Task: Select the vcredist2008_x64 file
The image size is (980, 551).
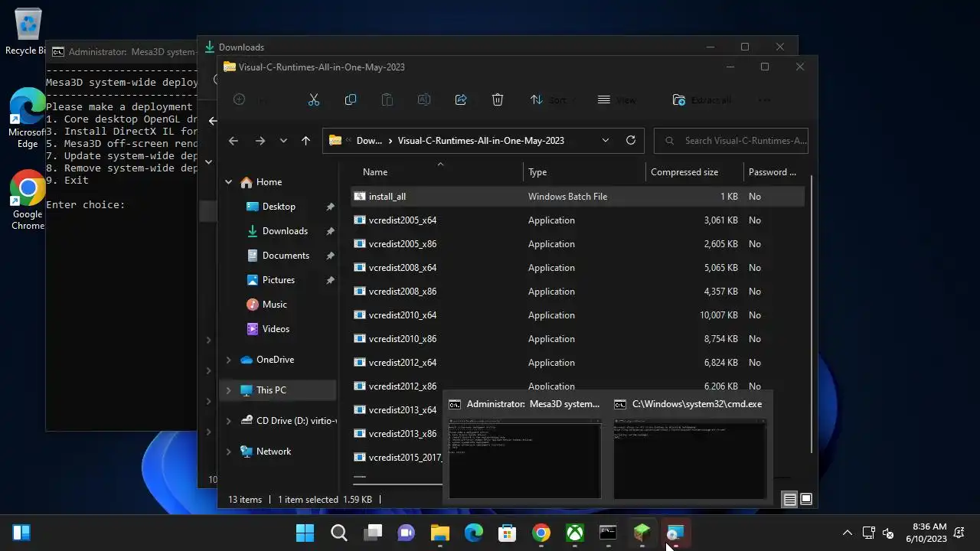Action: click(577, 268)
